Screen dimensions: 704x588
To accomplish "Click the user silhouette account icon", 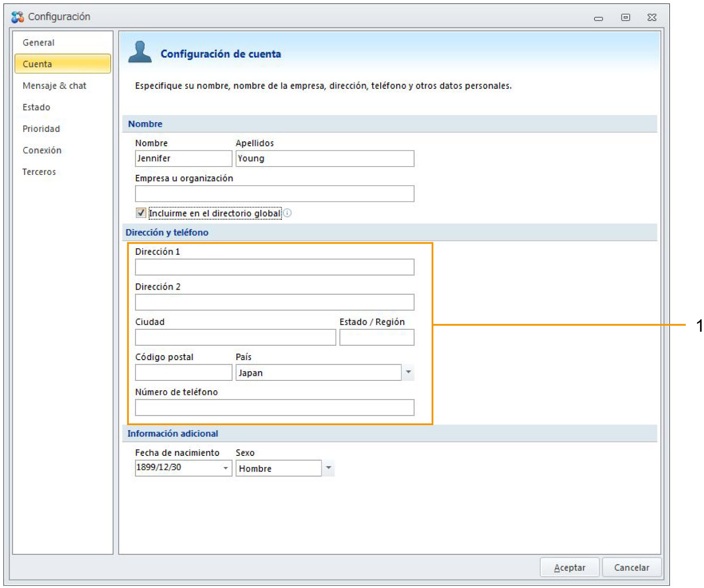I will click(140, 52).
